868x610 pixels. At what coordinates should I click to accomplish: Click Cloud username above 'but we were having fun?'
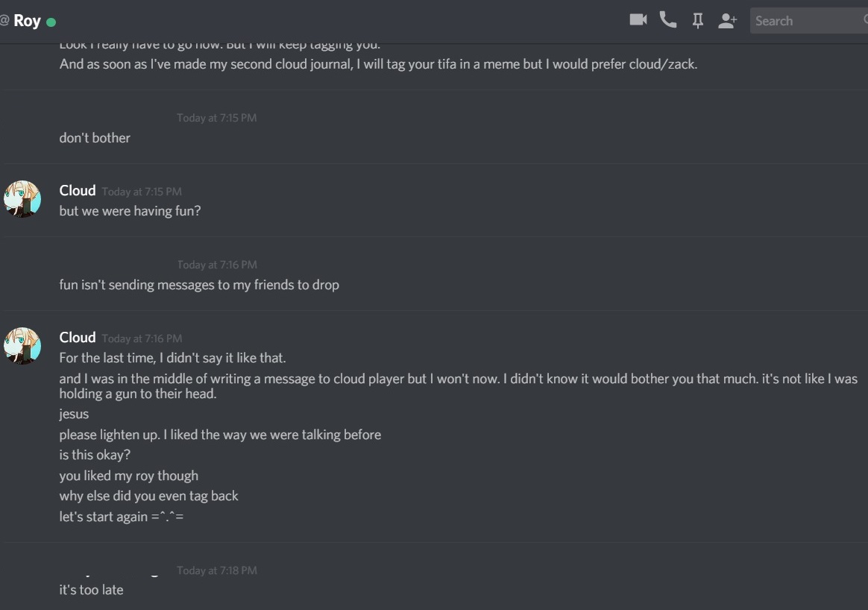point(78,190)
